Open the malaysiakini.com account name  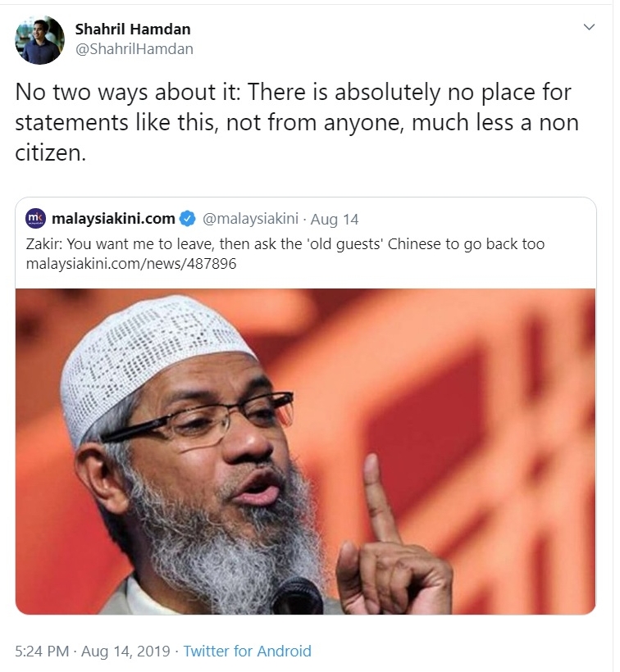tap(113, 219)
